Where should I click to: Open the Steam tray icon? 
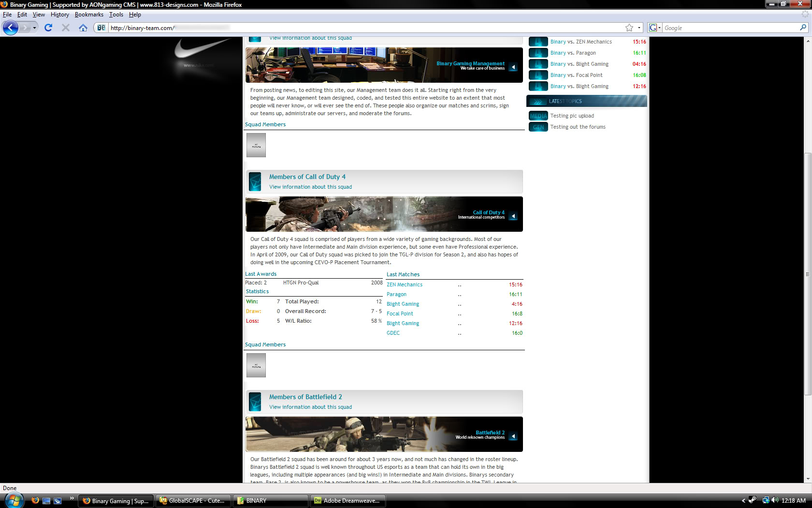pos(753,500)
